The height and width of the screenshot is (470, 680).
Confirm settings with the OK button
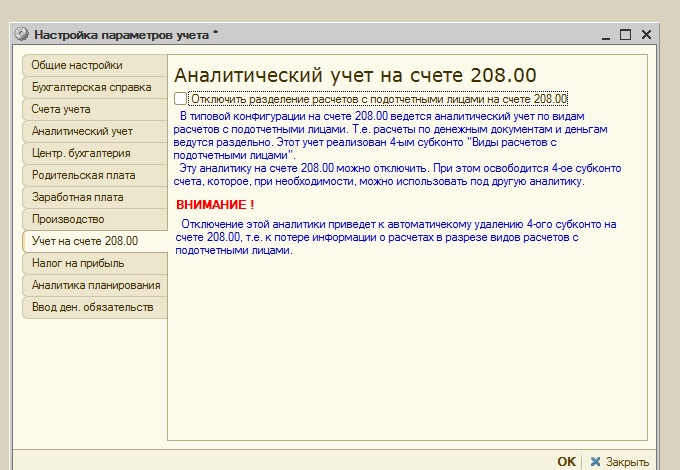point(566,462)
